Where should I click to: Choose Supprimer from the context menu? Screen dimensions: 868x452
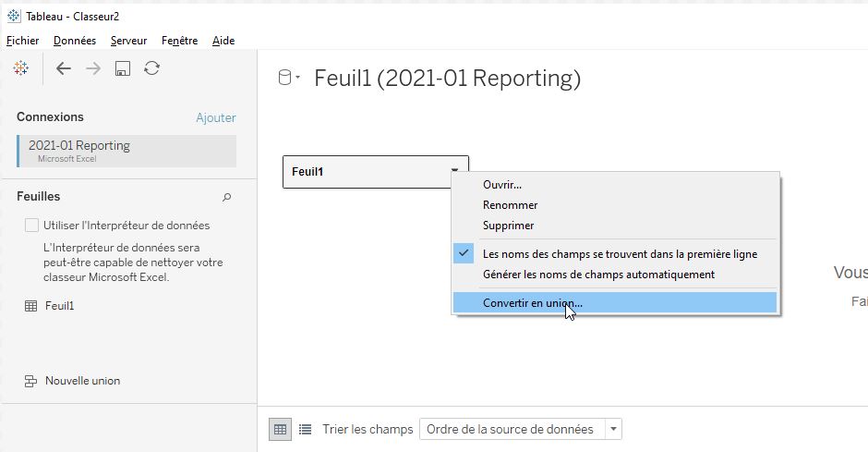pyautogui.click(x=615, y=226)
